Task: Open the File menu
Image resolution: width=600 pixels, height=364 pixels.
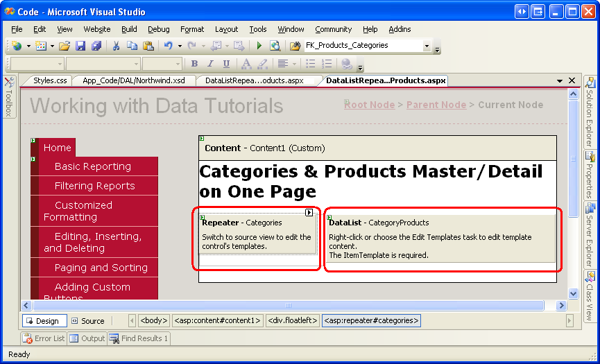Action: [x=17, y=29]
